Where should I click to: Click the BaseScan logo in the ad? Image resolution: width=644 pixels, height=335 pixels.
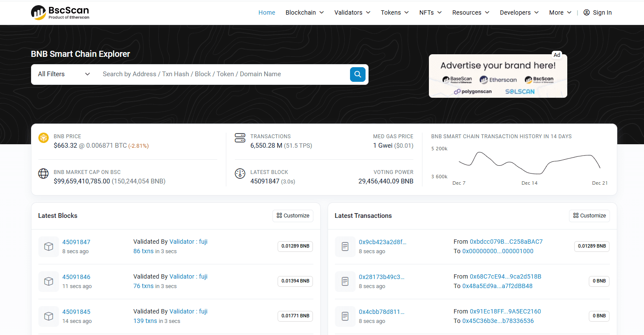457,80
